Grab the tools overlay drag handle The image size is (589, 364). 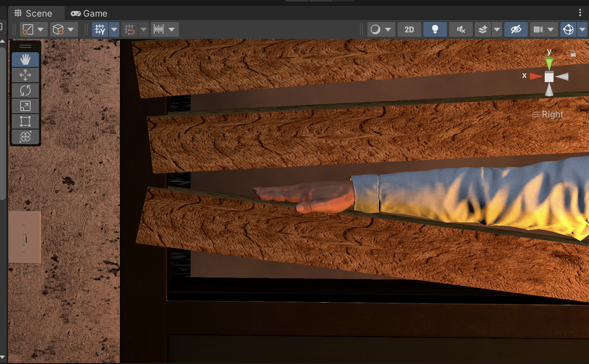(25, 46)
